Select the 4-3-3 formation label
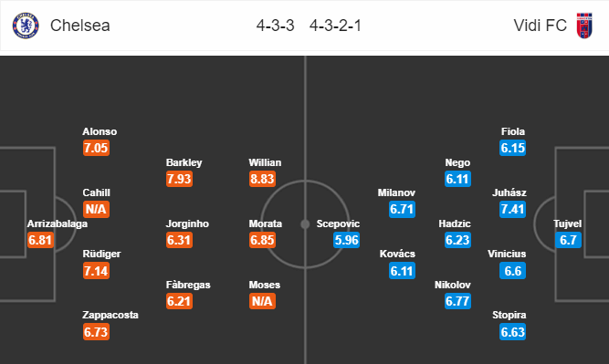Viewport: 609px width, 364px height. [276, 26]
